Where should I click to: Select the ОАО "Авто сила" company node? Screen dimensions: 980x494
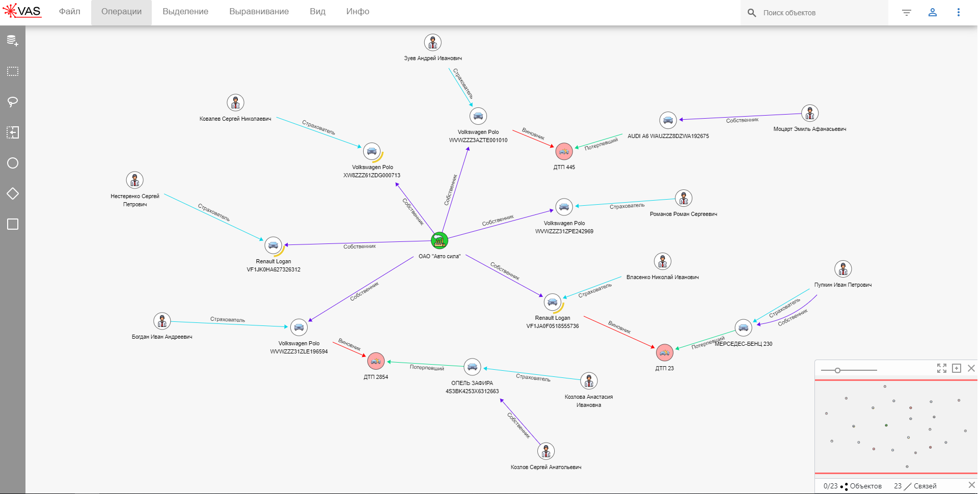click(440, 240)
